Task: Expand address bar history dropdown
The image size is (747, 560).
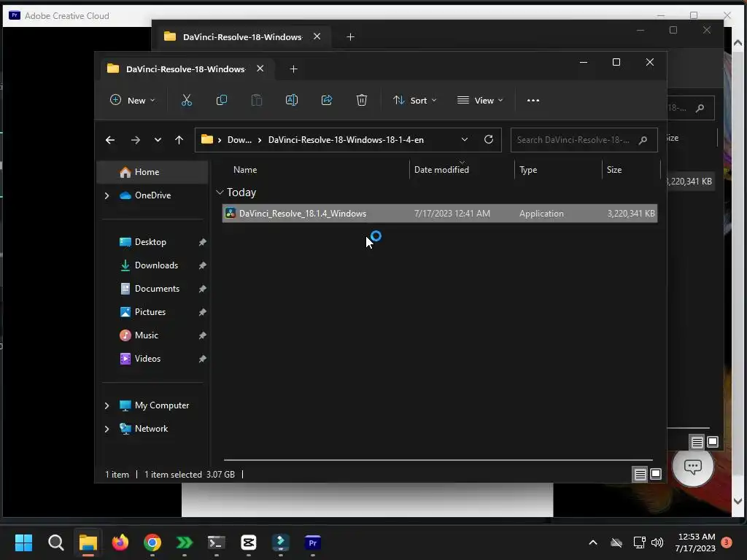Action: 465,139
